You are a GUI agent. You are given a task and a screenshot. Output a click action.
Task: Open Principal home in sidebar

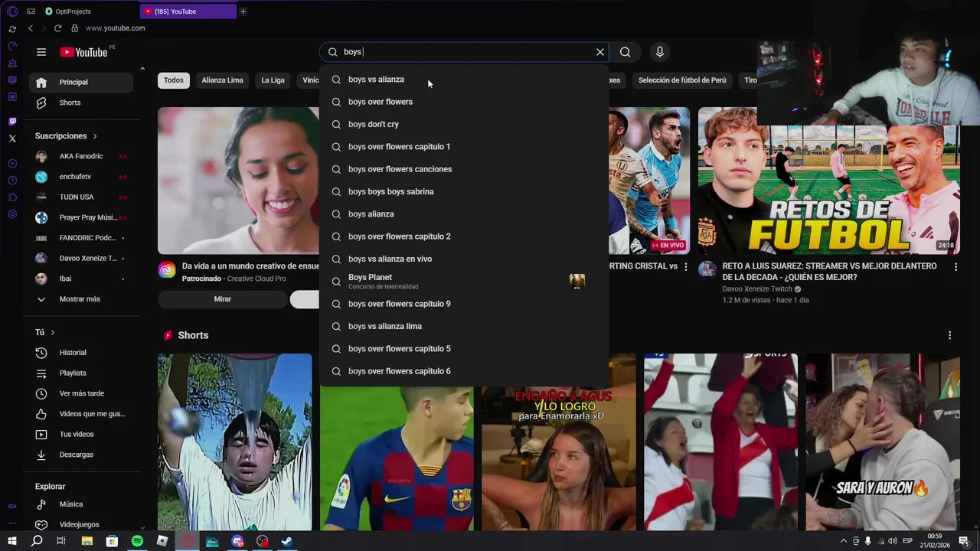pos(81,82)
